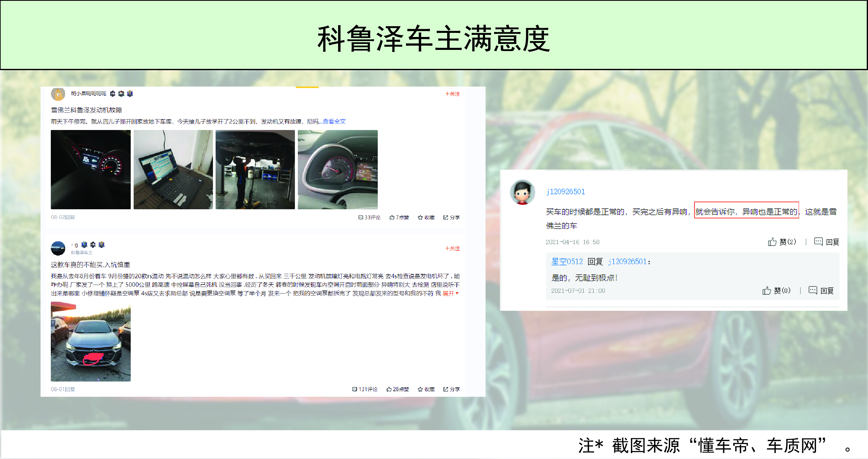Viewport: 868px width, 459px height.
Task: Click timestamp 2021-07-01 21:00
Action: 578,291
